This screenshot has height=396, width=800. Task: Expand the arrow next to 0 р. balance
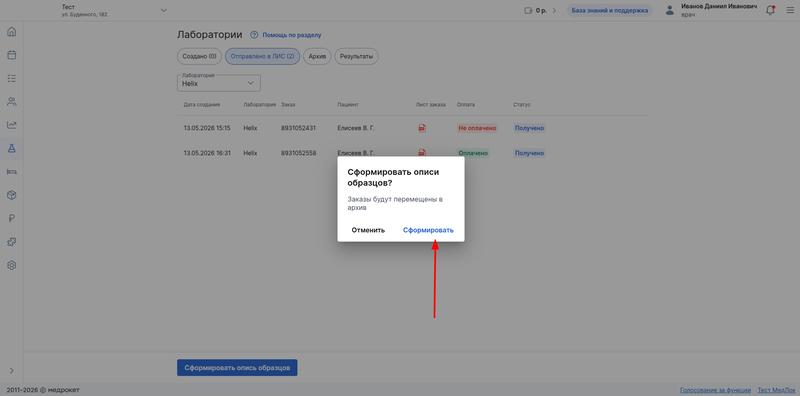click(x=555, y=10)
